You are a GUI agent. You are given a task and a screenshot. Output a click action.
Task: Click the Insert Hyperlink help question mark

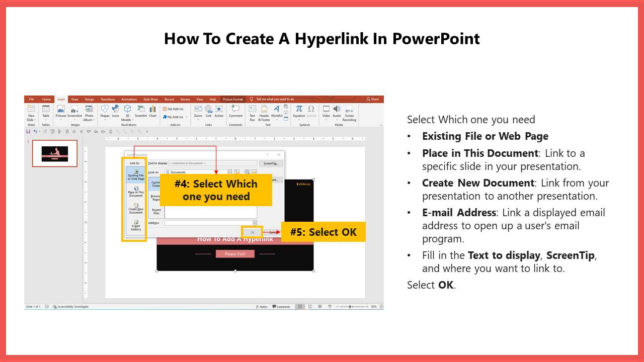[267, 155]
